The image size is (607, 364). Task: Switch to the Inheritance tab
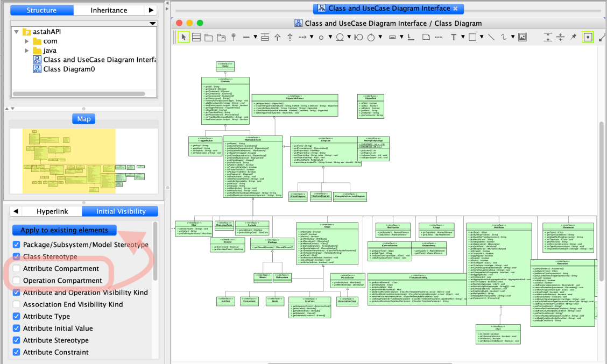(109, 10)
